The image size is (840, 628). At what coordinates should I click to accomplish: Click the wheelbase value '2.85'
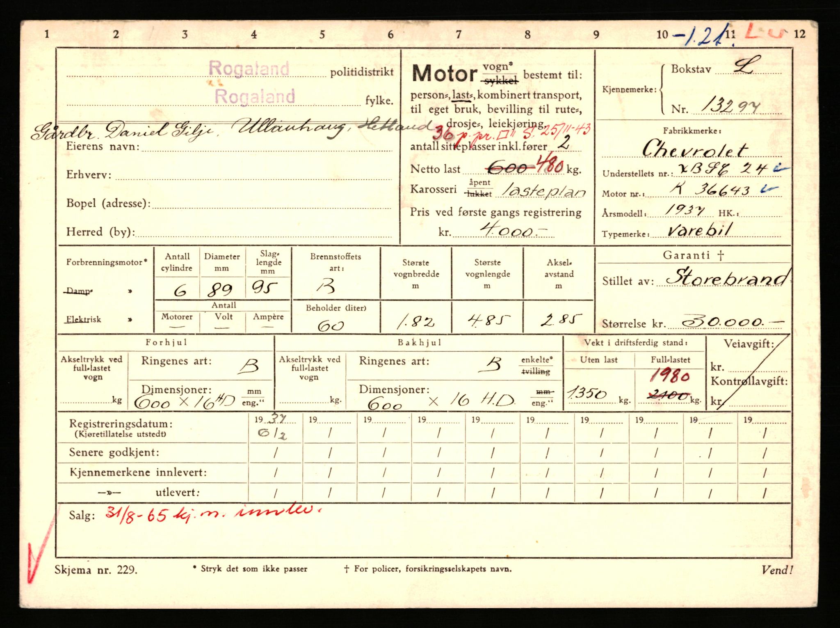click(x=561, y=319)
